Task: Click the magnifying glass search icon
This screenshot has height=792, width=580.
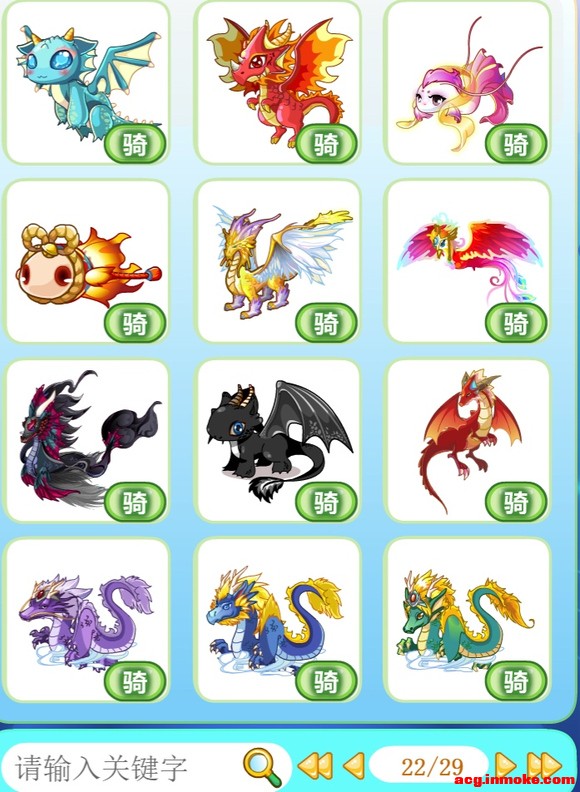Action: 263,766
